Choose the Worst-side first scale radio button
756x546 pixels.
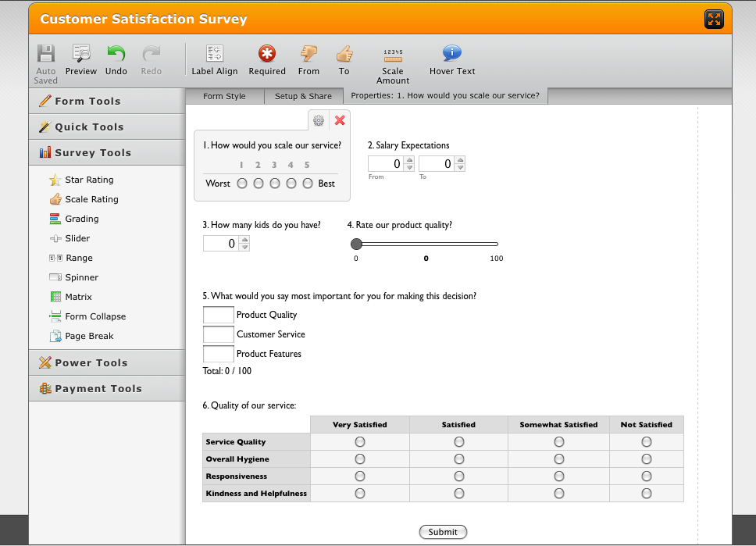point(242,184)
